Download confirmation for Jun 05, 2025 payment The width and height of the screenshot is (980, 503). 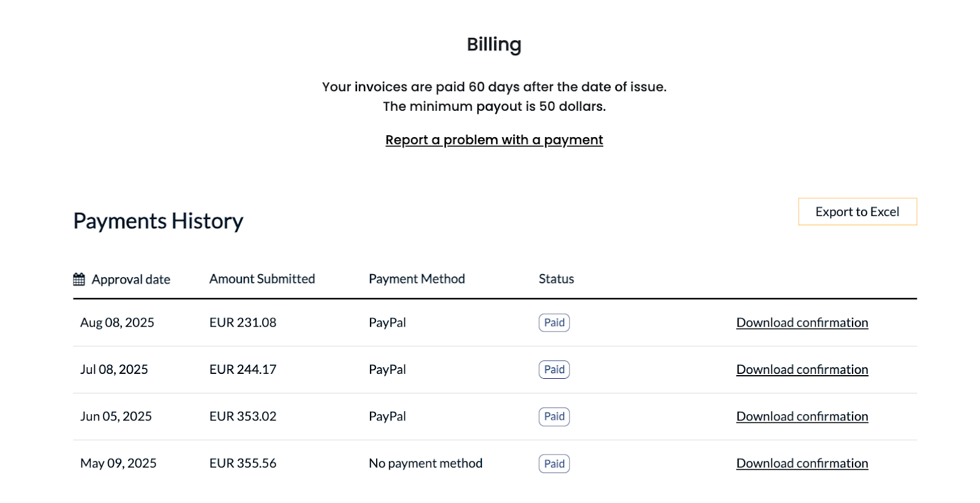point(802,417)
